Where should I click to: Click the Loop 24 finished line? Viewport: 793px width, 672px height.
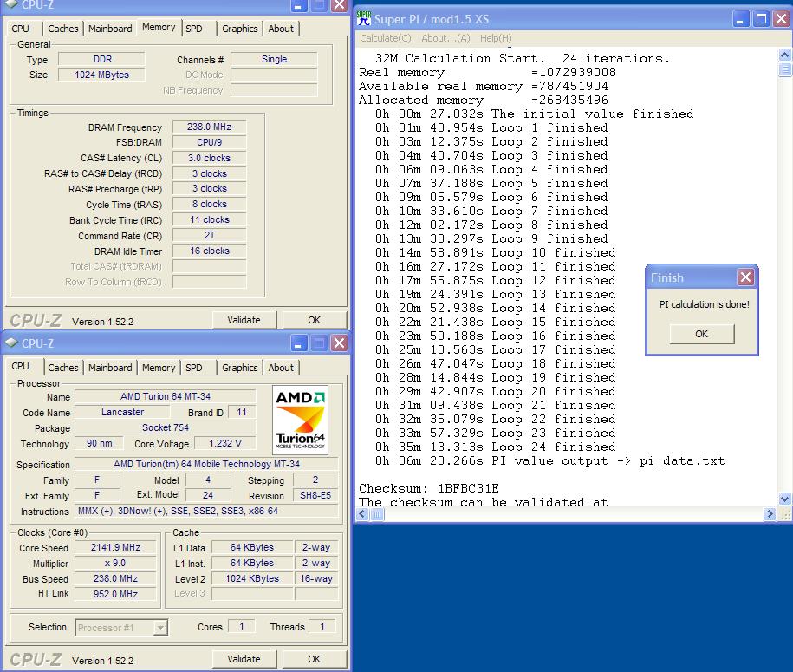coord(496,447)
